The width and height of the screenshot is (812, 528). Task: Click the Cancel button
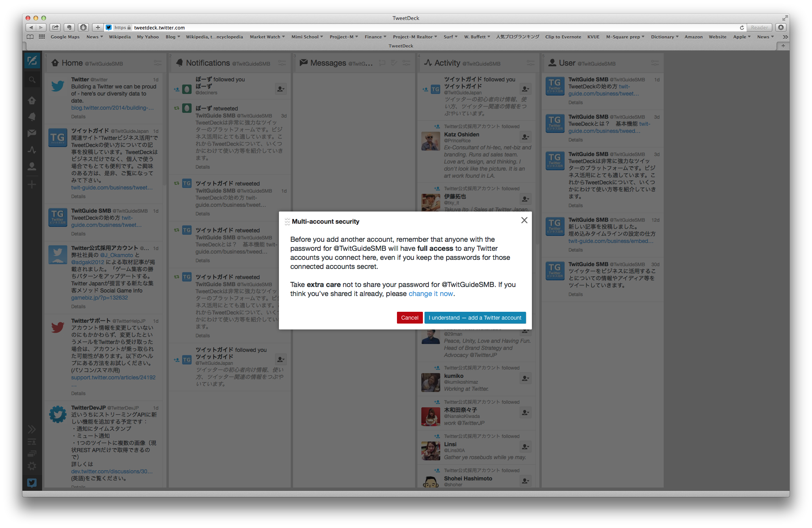[410, 318]
